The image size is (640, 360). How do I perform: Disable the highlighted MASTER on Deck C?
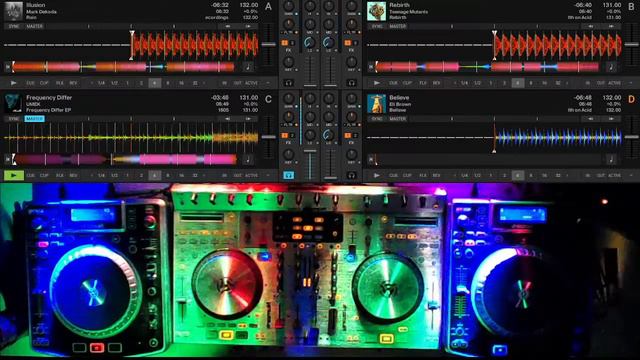click(35, 119)
